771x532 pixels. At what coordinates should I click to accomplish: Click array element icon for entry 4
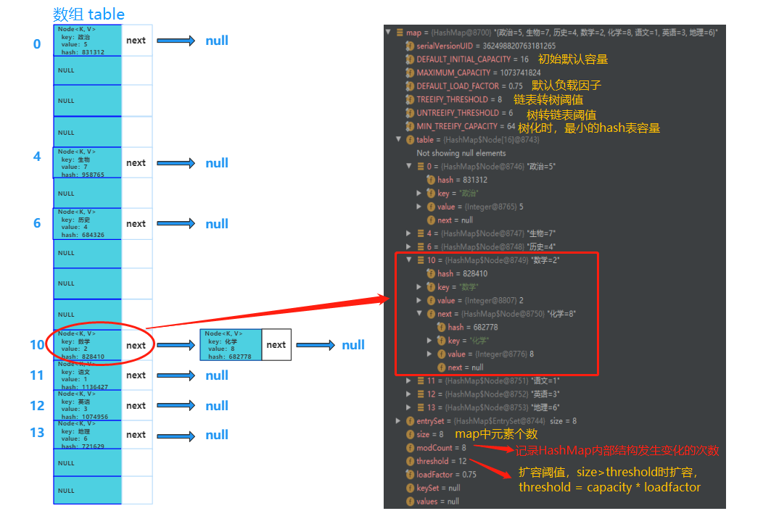point(421,233)
